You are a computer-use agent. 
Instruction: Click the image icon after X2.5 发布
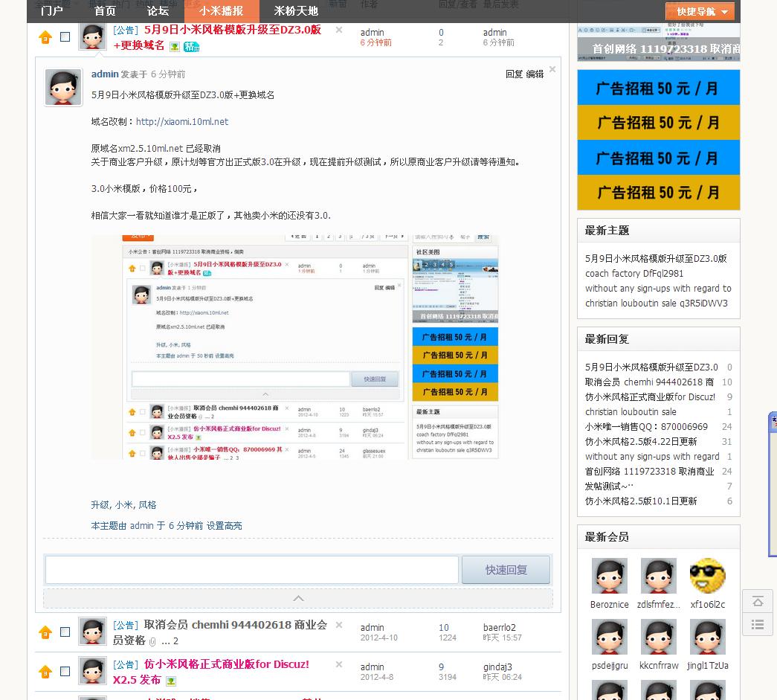tap(171, 681)
